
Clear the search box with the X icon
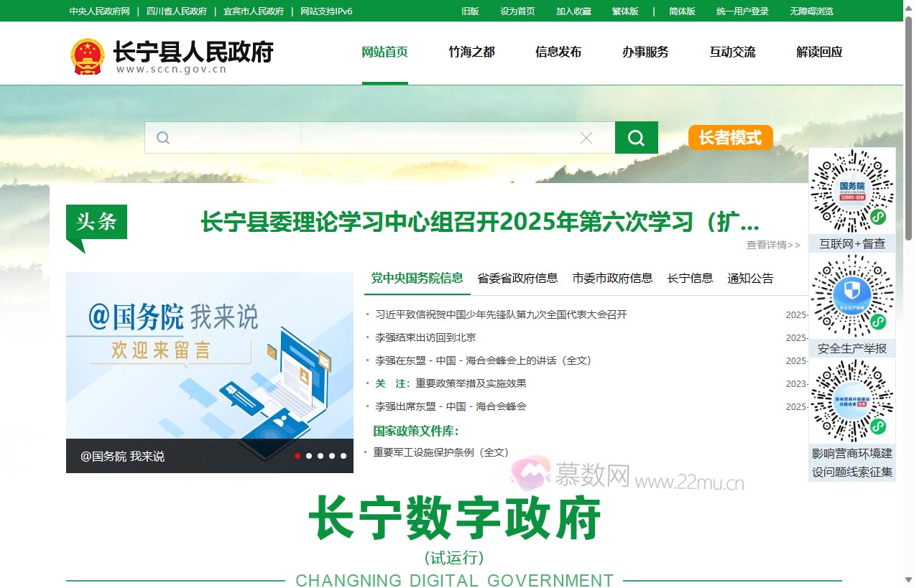[x=586, y=137]
